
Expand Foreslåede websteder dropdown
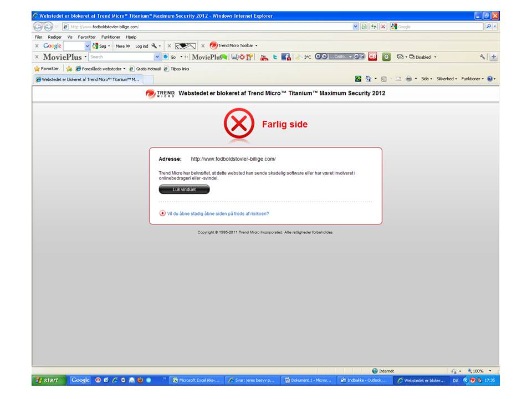pyautogui.click(x=124, y=69)
